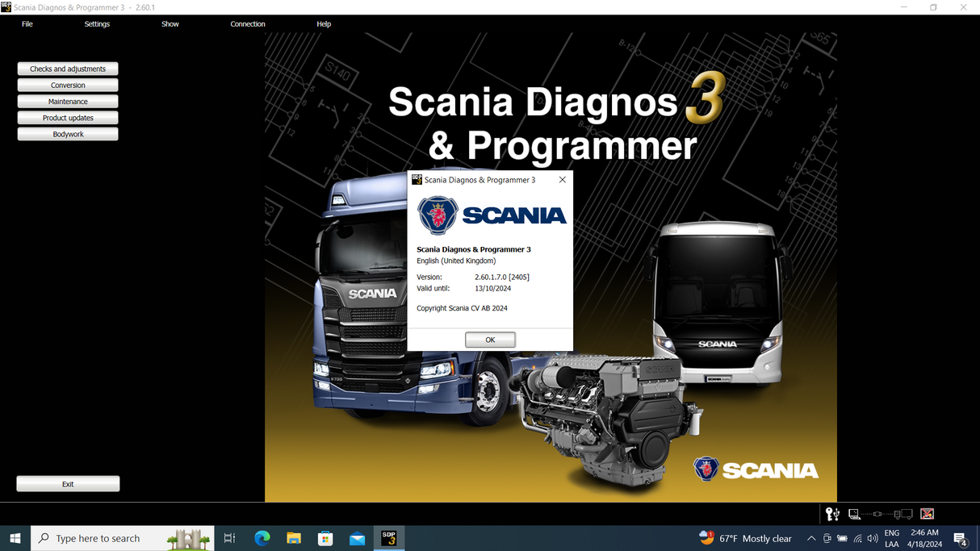Open the Maintenance section

coord(68,102)
